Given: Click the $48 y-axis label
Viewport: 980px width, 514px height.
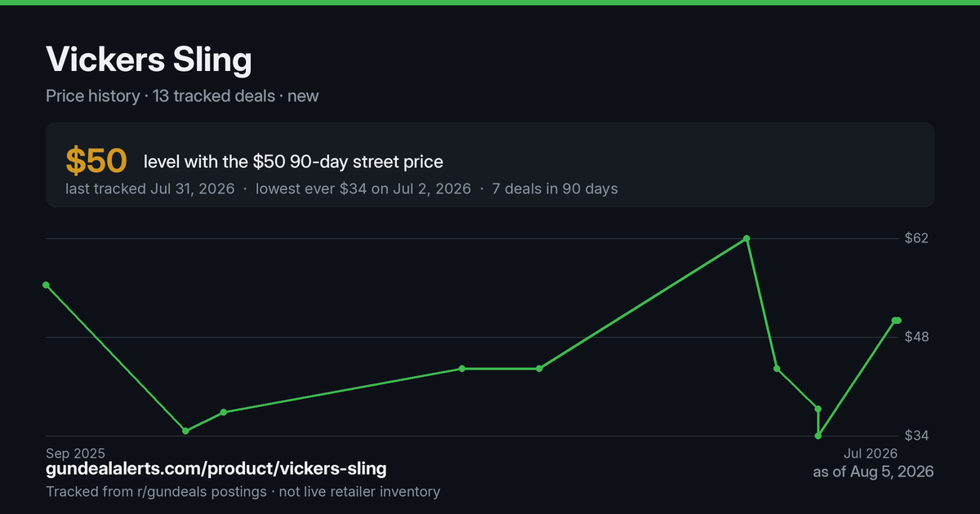Looking at the screenshot, I should tap(917, 337).
